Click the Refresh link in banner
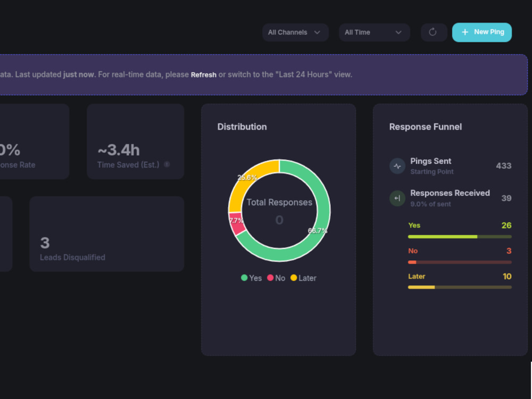The image size is (532, 399). (x=204, y=74)
